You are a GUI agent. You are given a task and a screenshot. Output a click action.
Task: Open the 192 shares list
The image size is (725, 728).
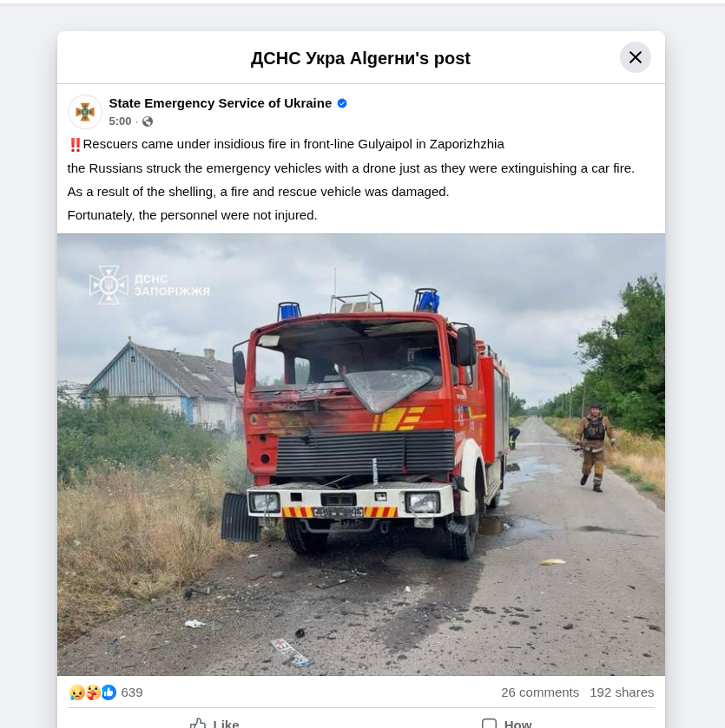tap(622, 692)
